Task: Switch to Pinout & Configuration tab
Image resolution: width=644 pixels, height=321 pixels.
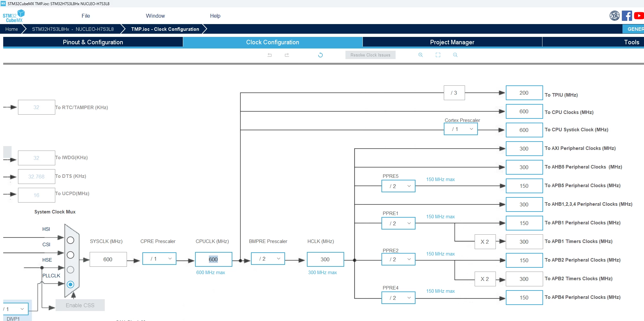Action: click(93, 42)
